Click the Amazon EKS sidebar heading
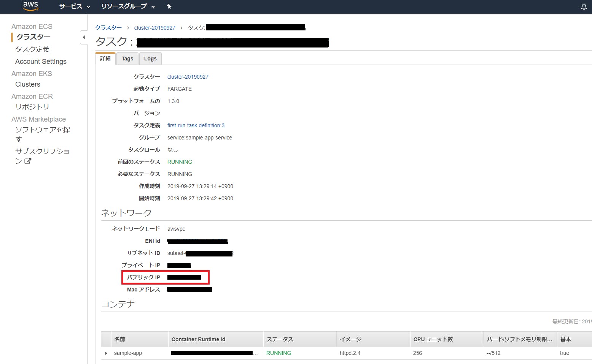Screen dimensions: 592x364 [32, 74]
